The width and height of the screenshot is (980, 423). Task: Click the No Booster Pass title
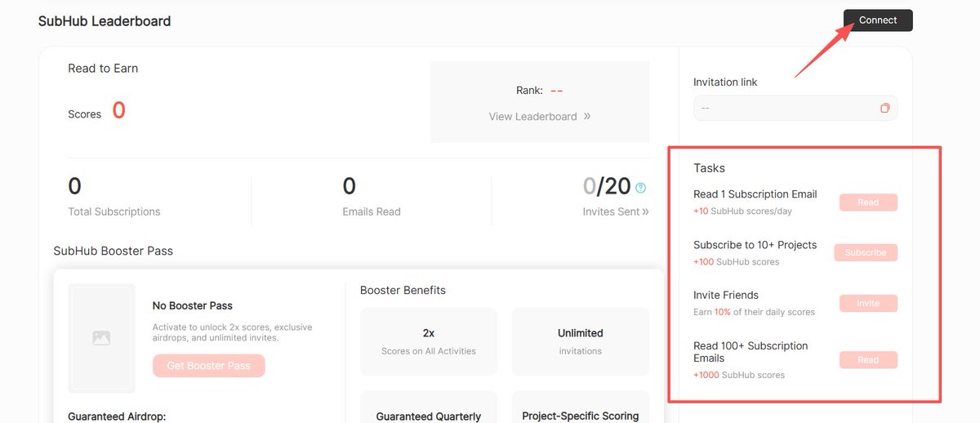click(193, 305)
